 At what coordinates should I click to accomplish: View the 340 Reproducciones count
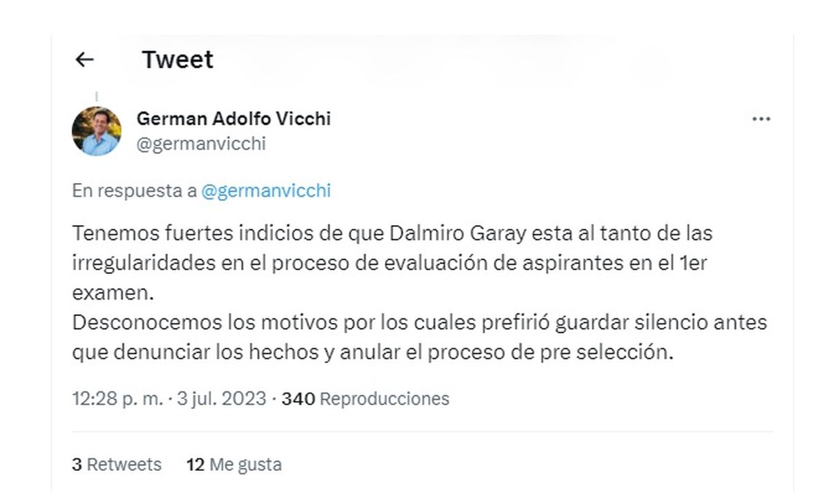[x=365, y=398]
